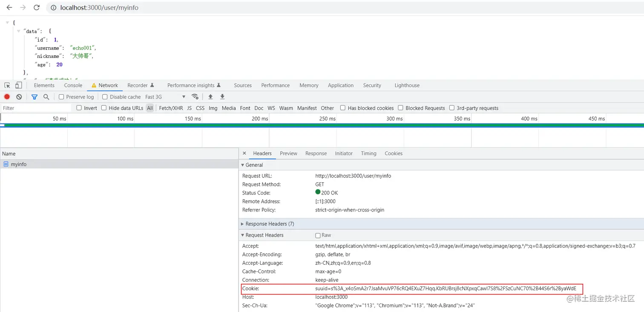The width and height of the screenshot is (644, 312).
Task: Open the Console tab
Action: point(73,85)
